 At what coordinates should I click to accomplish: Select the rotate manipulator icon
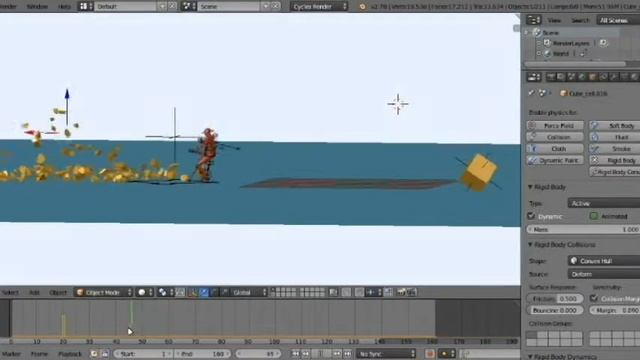(x=213, y=292)
